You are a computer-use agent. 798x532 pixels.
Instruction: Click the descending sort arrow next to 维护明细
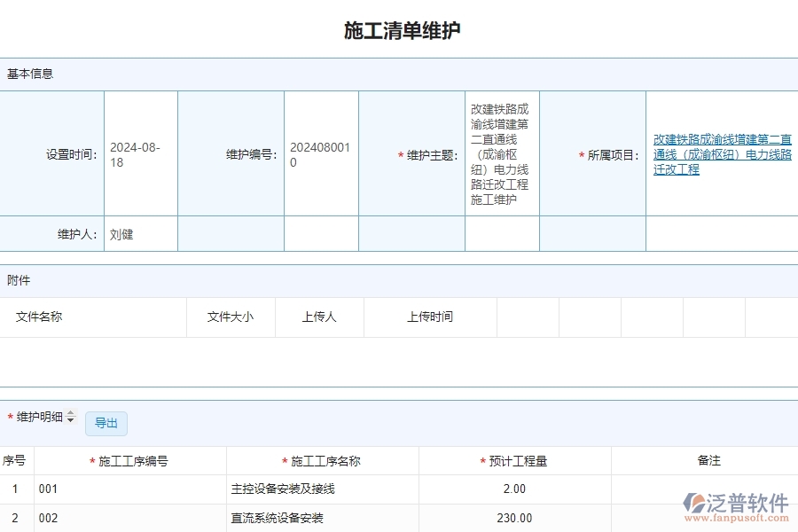click(70, 421)
